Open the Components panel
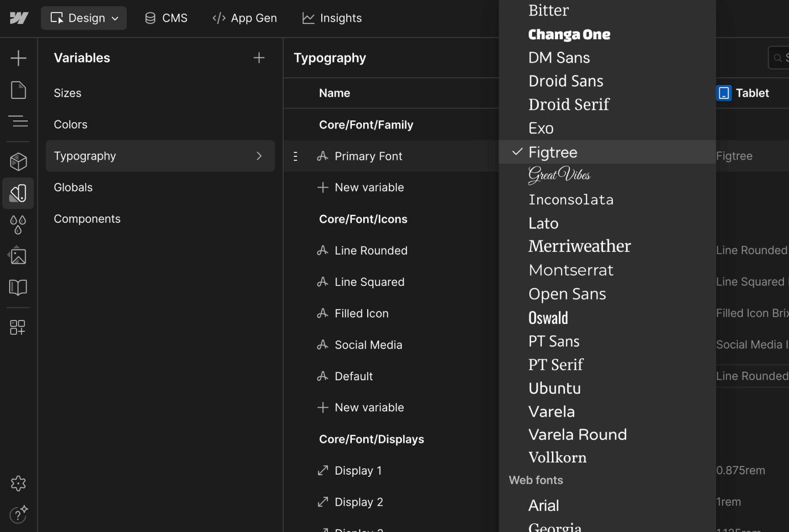The image size is (789, 532). click(18, 161)
